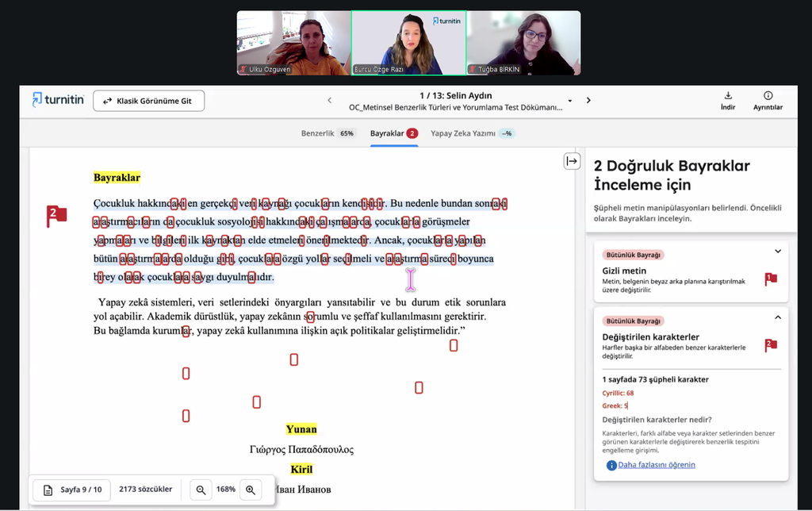
Task: Select the Bayraklar tab
Action: 393,133
